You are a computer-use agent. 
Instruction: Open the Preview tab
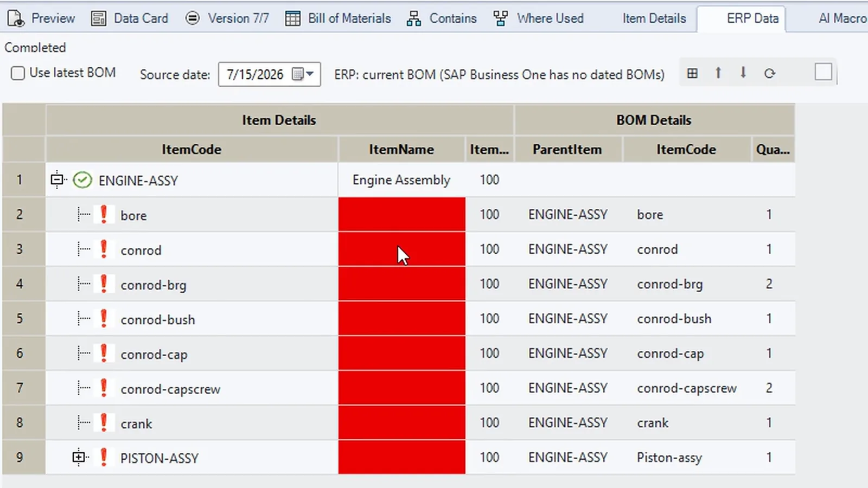(x=41, y=18)
